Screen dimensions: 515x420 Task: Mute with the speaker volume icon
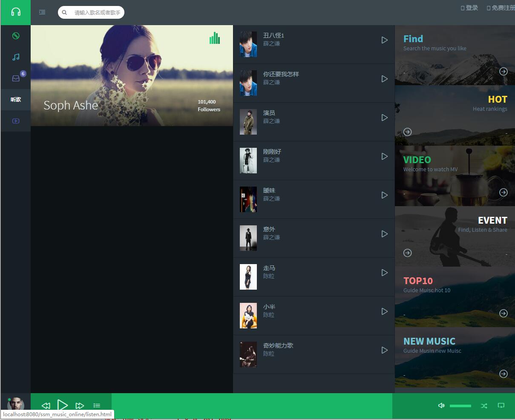pyautogui.click(x=441, y=406)
